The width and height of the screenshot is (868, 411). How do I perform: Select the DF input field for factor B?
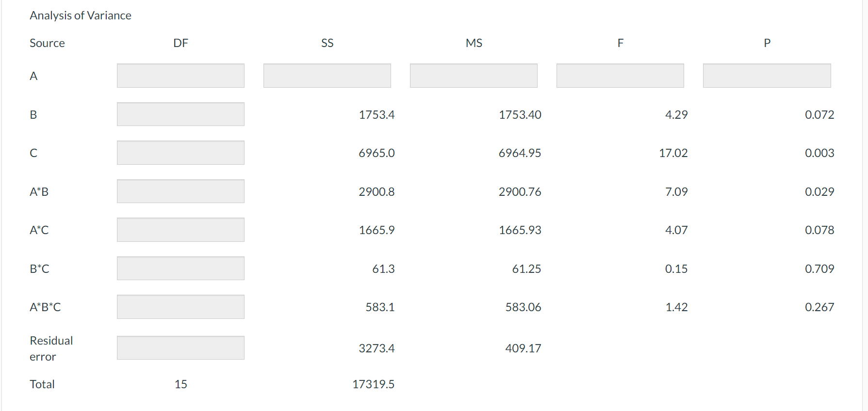pos(180,114)
